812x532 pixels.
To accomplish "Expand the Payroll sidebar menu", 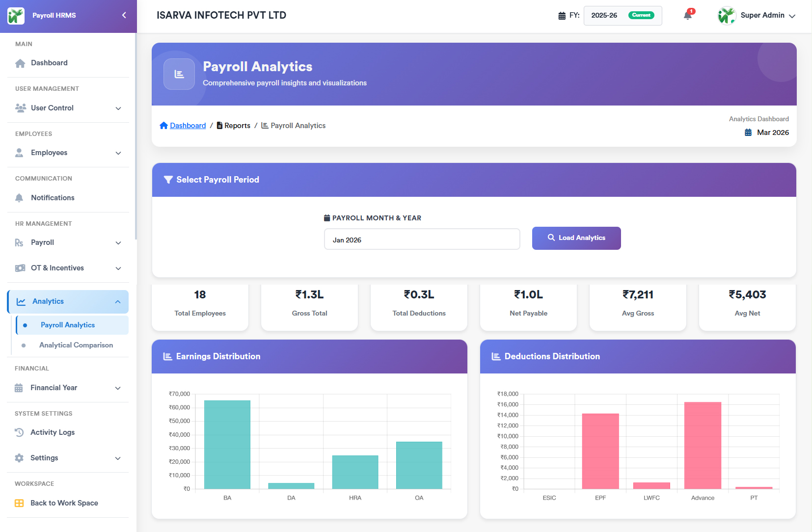I will (x=68, y=242).
